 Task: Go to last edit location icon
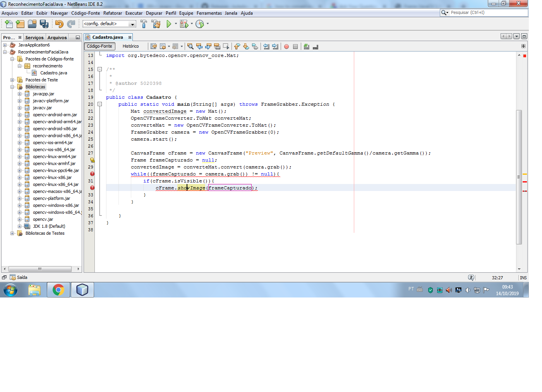point(154,46)
